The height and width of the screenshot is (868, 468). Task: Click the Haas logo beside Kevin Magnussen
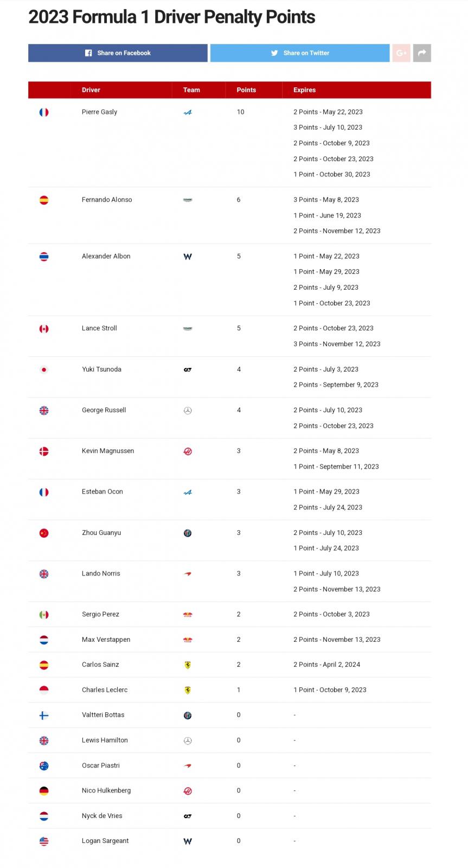point(188,451)
